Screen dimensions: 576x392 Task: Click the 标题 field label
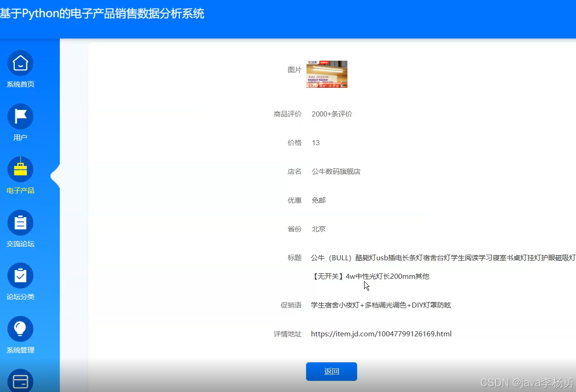tap(294, 258)
